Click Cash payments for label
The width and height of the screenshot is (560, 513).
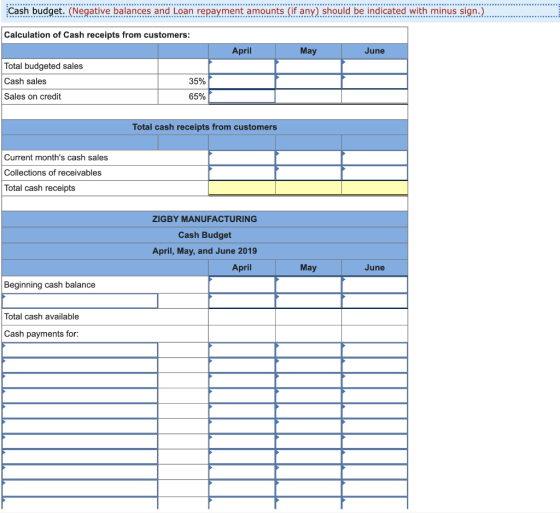pyautogui.click(x=41, y=334)
